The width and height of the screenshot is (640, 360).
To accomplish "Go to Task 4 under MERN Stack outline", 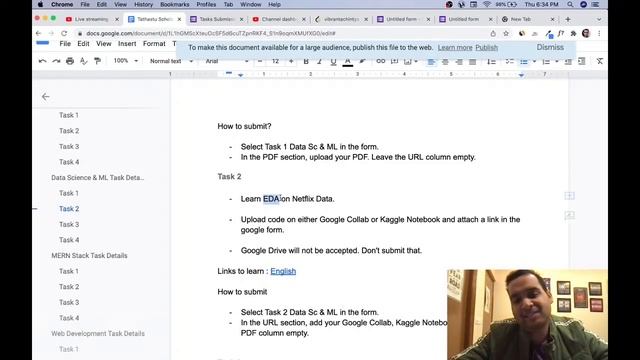I will pyautogui.click(x=69, y=318).
